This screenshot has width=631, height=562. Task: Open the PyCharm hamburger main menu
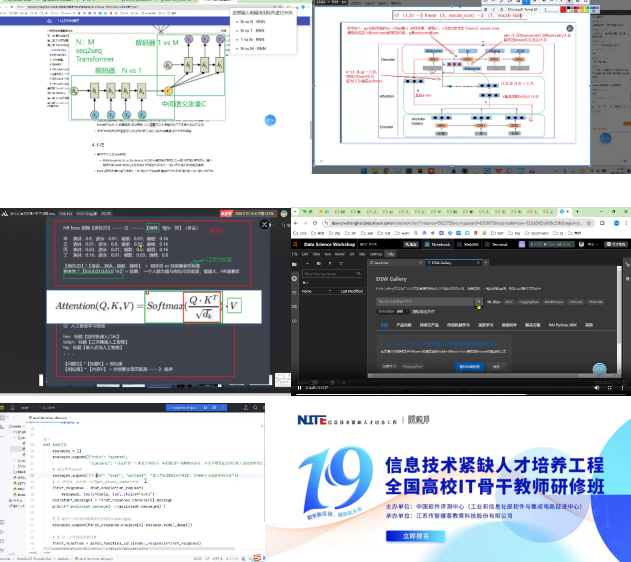pyautogui.click(x=12, y=408)
